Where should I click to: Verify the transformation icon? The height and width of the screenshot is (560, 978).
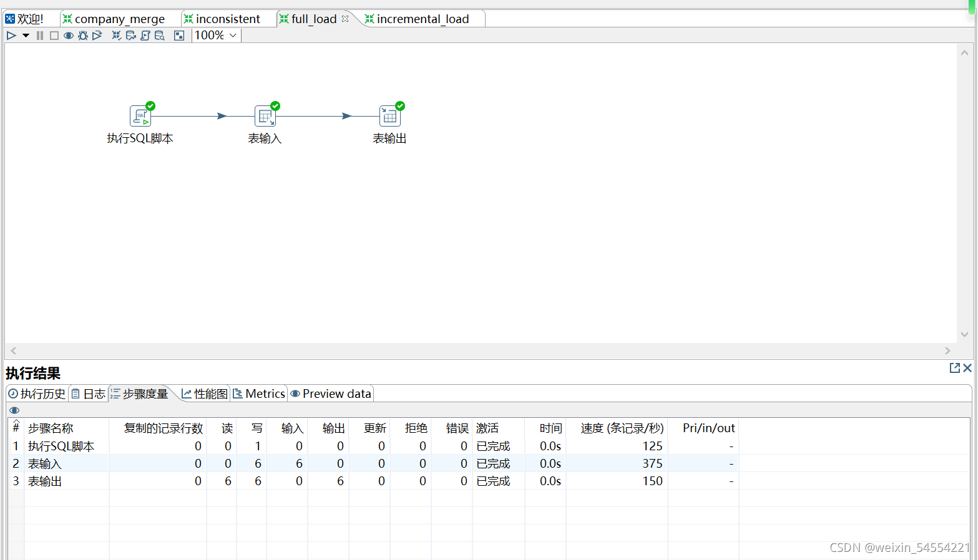(117, 36)
